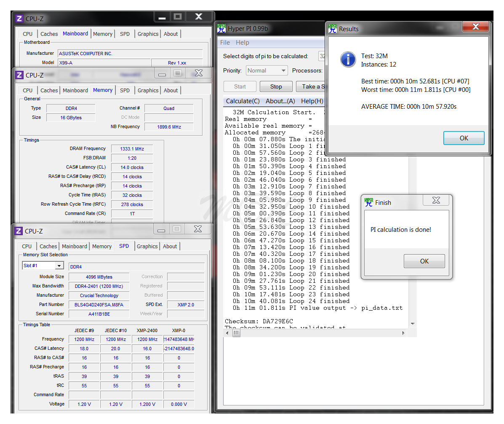Click the X99-A model field

(x=104, y=63)
